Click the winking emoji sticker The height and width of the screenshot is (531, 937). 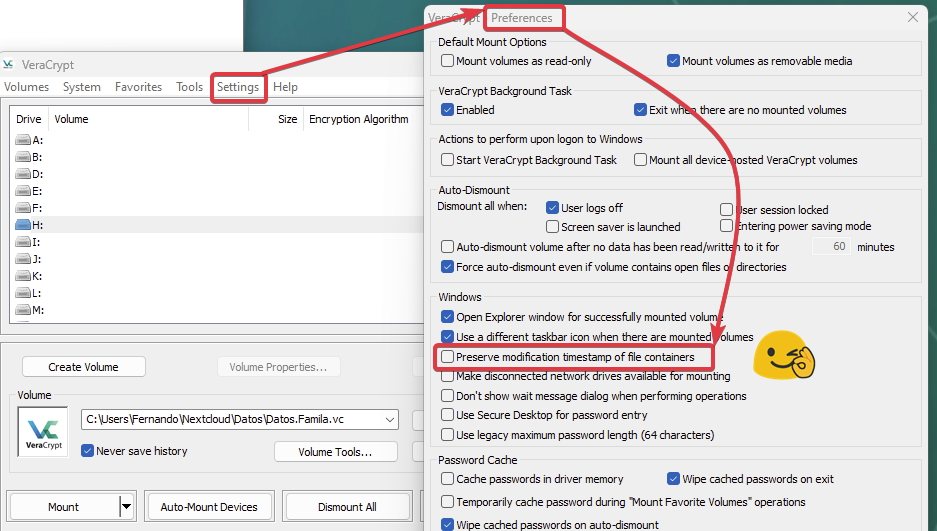pyautogui.click(x=783, y=357)
